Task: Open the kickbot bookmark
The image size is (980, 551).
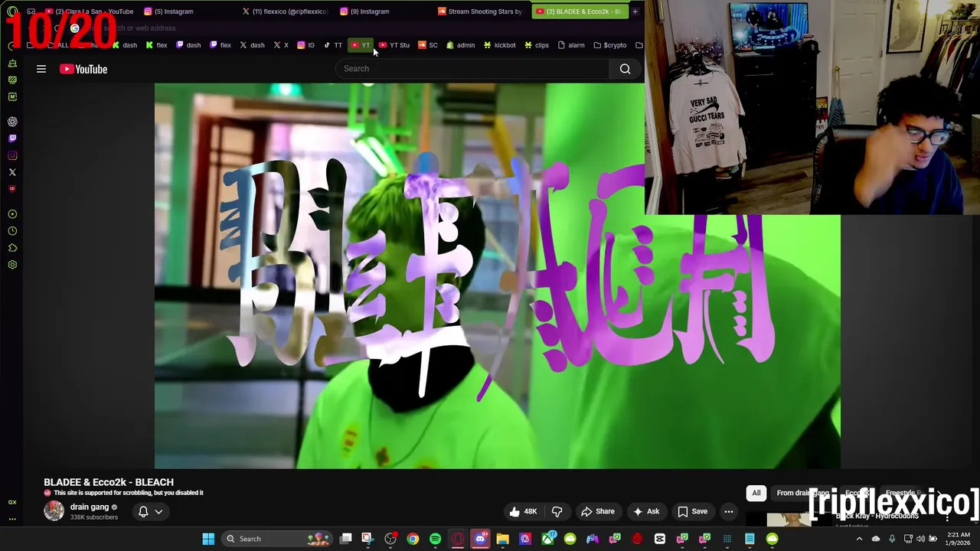Action: [x=499, y=45]
